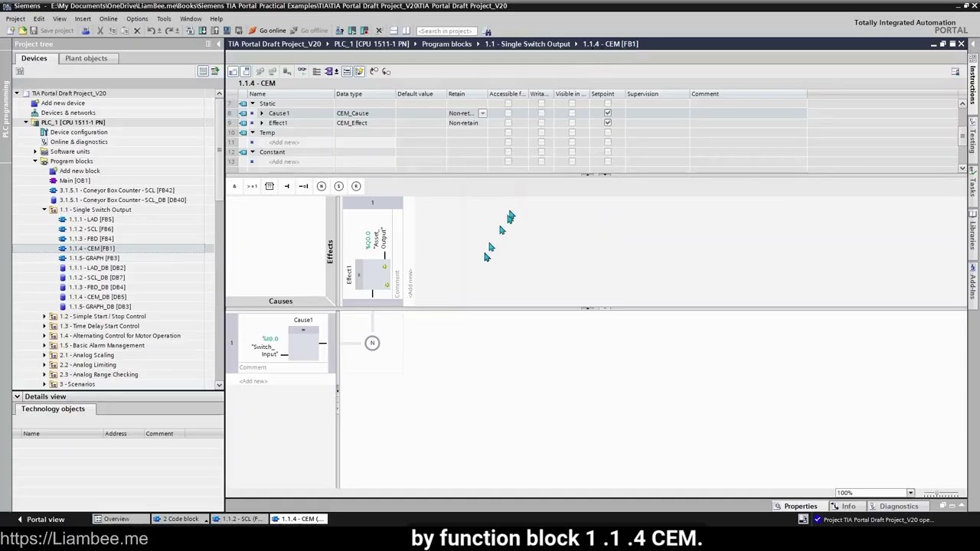Screen dimensions: 980x551
Task: Click the N intersection node in the matrix
Action: 372,343
